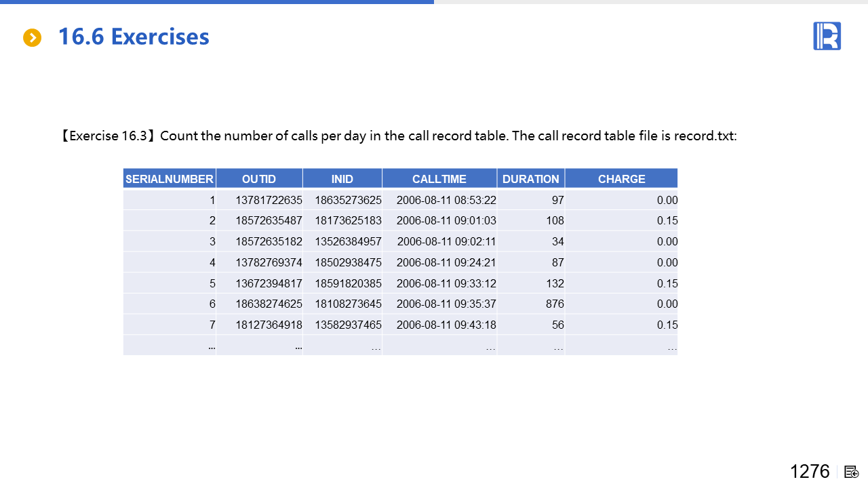Select the OUTID column header
The width and height of the screenshot is (868, 488).
[x=259, y=179]
